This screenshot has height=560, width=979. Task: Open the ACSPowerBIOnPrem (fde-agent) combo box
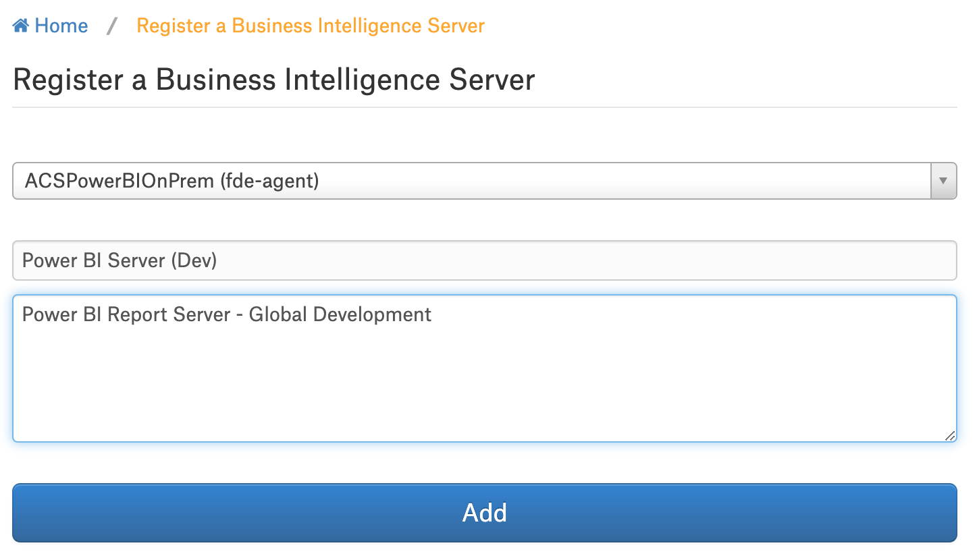click(x=485, y=181)
